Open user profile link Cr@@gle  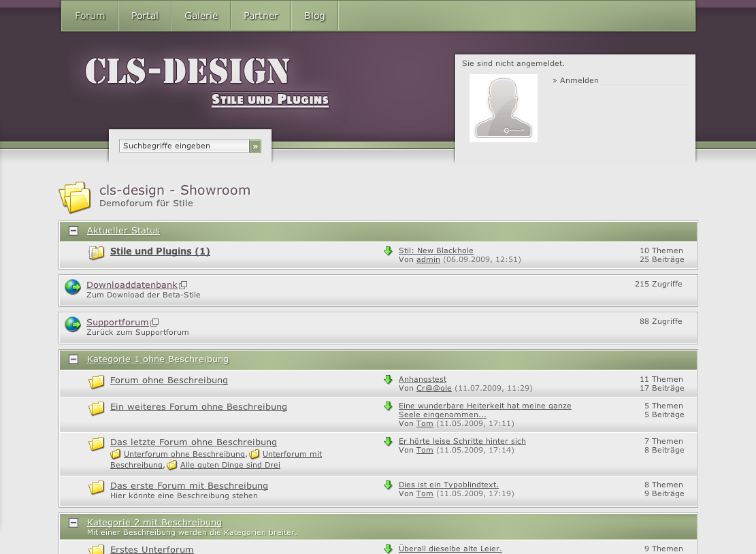pyautogui.click(x=433, y=388)
